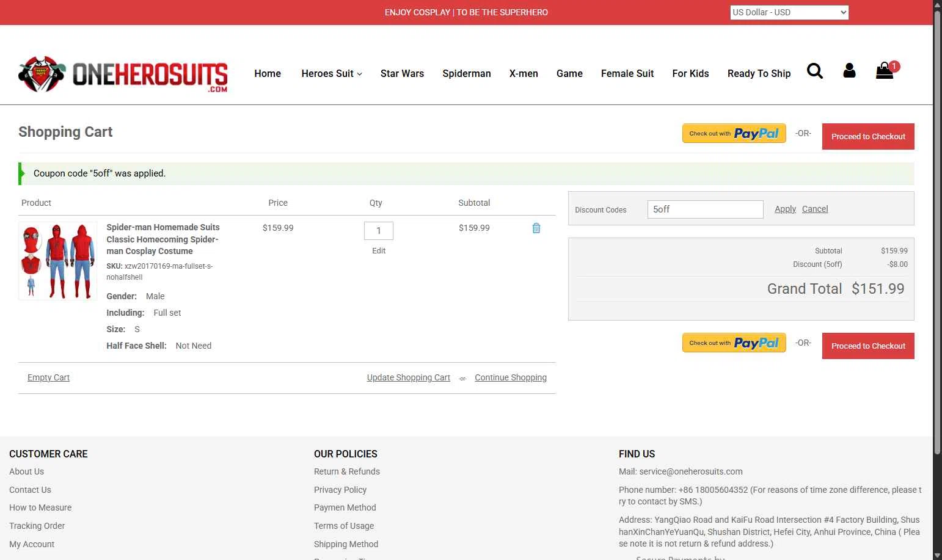Apply the discount code
The image size is (942, 560).
tap(785, 209)
